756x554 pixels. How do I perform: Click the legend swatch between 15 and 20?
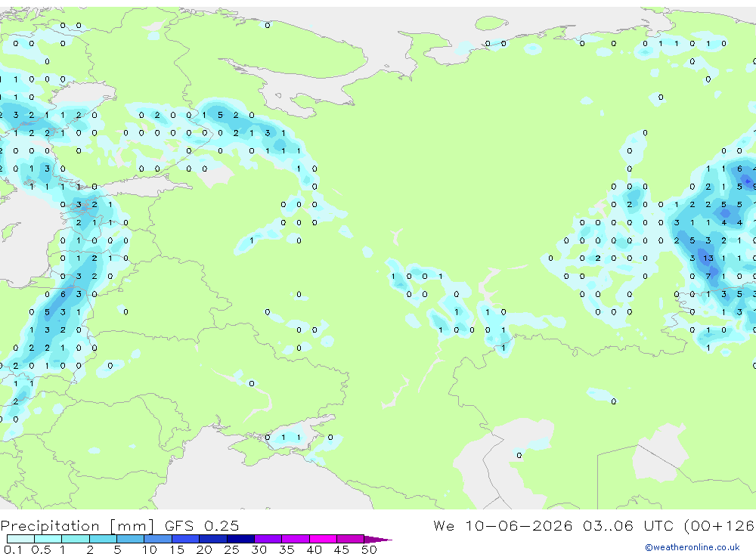185,539
